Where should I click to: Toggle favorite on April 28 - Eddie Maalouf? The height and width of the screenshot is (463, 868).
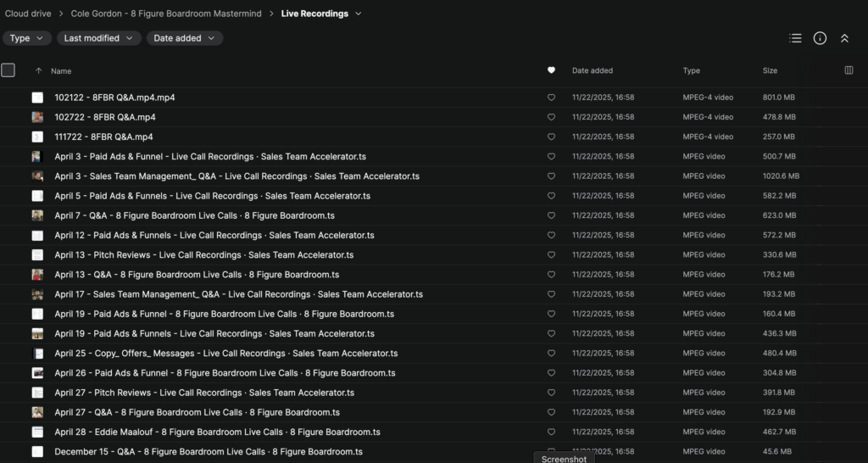(551, 432)
